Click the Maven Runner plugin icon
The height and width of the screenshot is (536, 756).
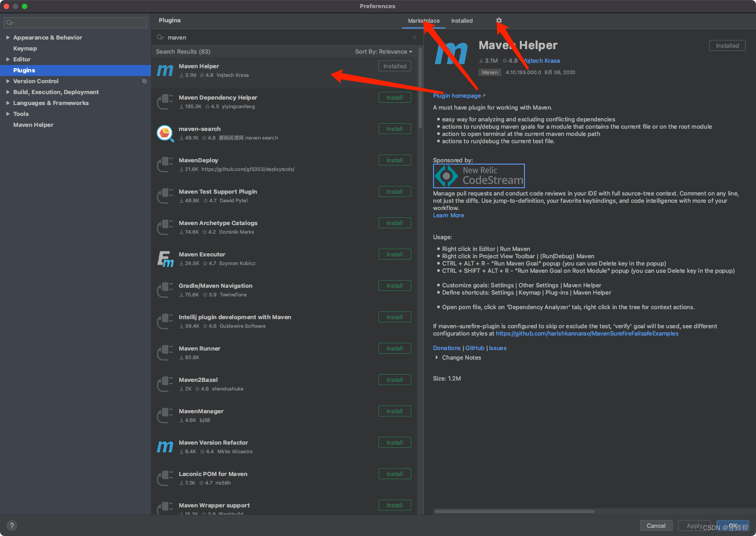click(x=165, y=353)
